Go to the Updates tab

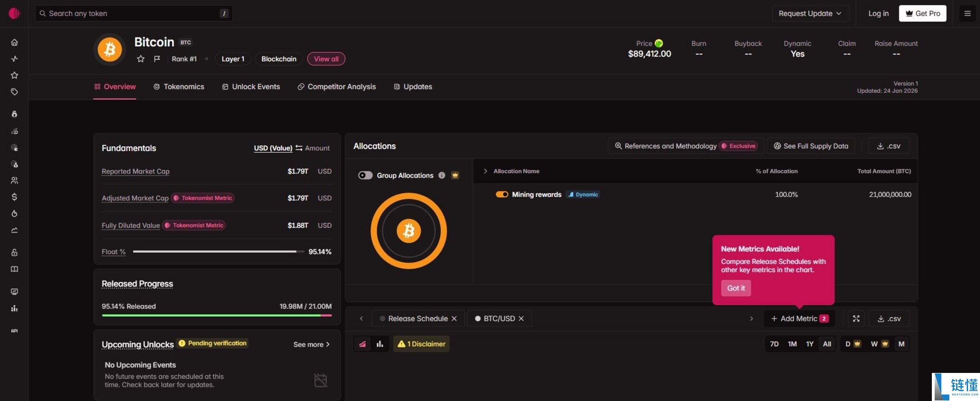413,87
